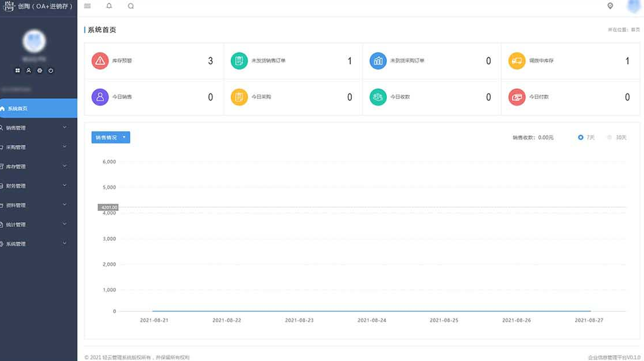Viewport: 644px width, 361px height.
Task: Click the grid apps icon under avatar
Action: 18,71
